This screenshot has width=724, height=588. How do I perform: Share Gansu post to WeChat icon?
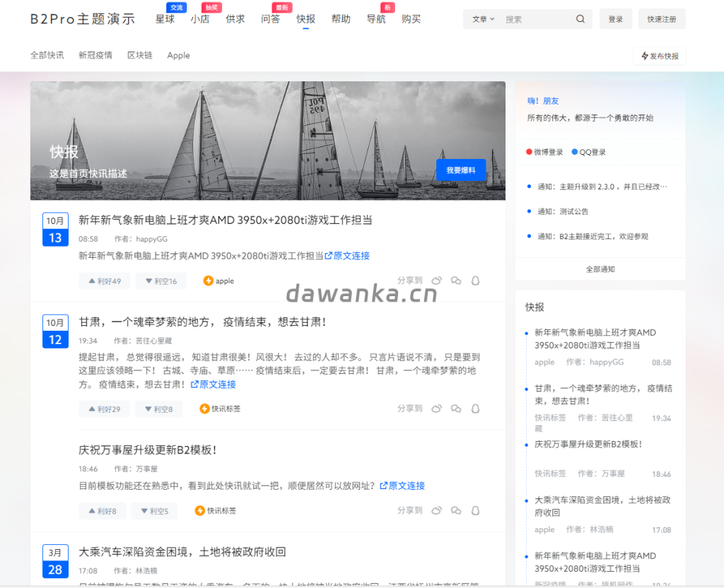pyautogui.click(x=456, y=408)
